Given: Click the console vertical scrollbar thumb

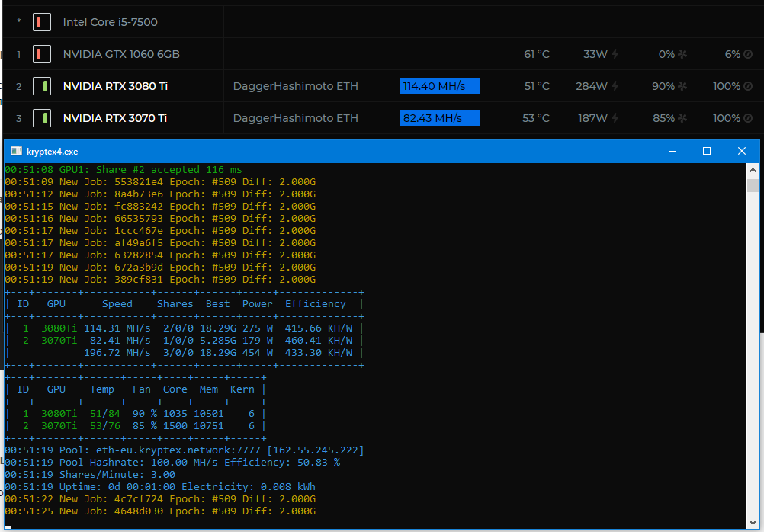Looking at the screenshot, I should click(x=753, y=185).
